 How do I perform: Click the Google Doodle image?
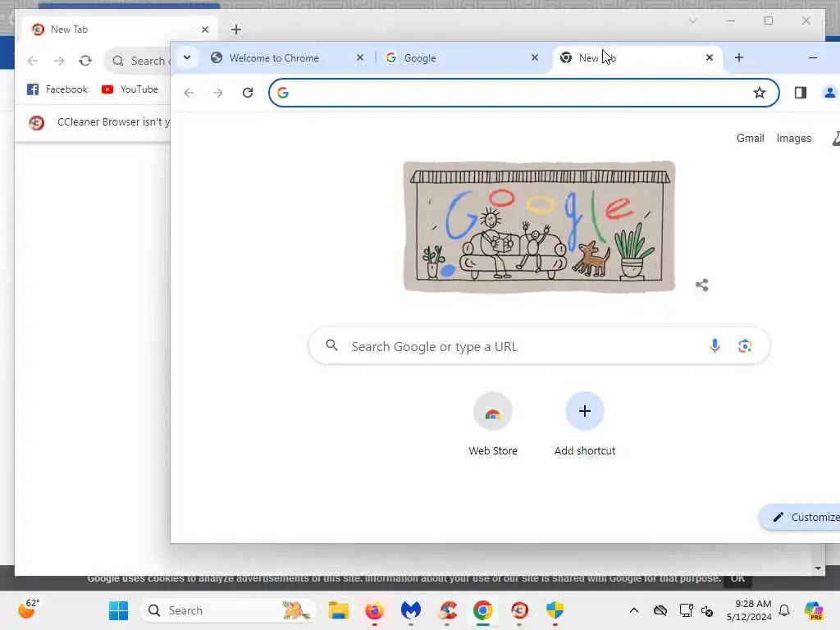click(539, 226)
